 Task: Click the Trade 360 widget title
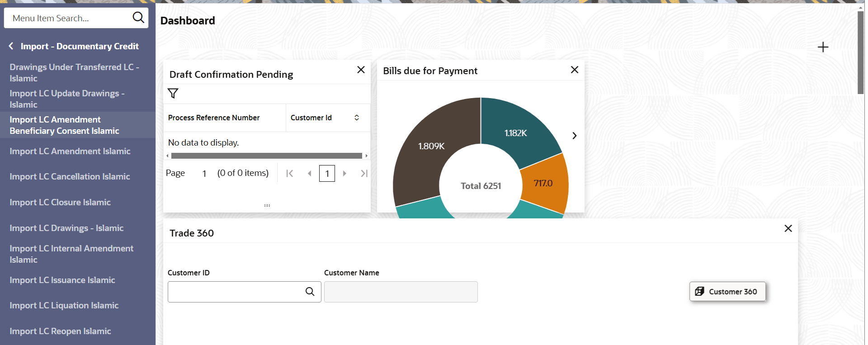(x=192, y=233)
